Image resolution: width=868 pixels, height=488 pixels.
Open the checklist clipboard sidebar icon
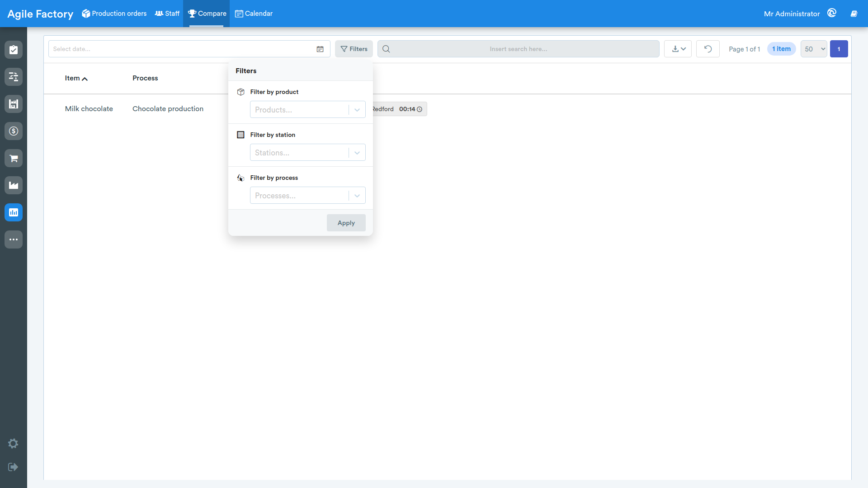point(14,50)
